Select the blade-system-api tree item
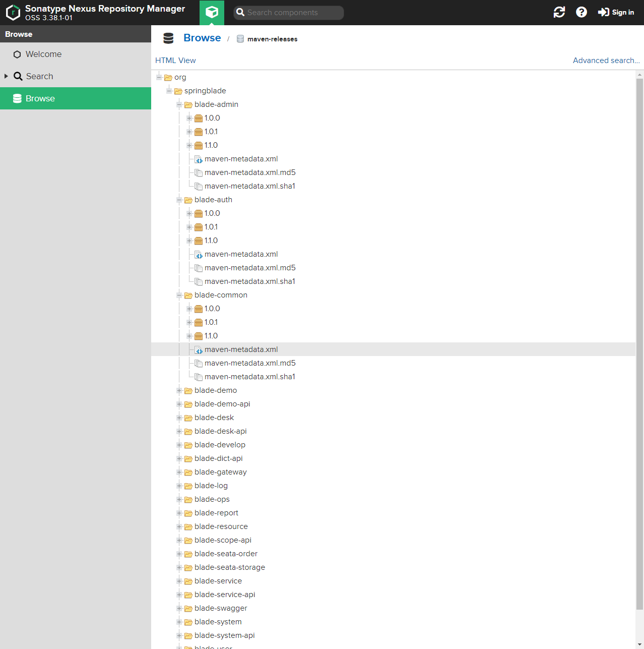Image resolution: width=644 pixels, height=649 pixels. click(x=225, y=635)
